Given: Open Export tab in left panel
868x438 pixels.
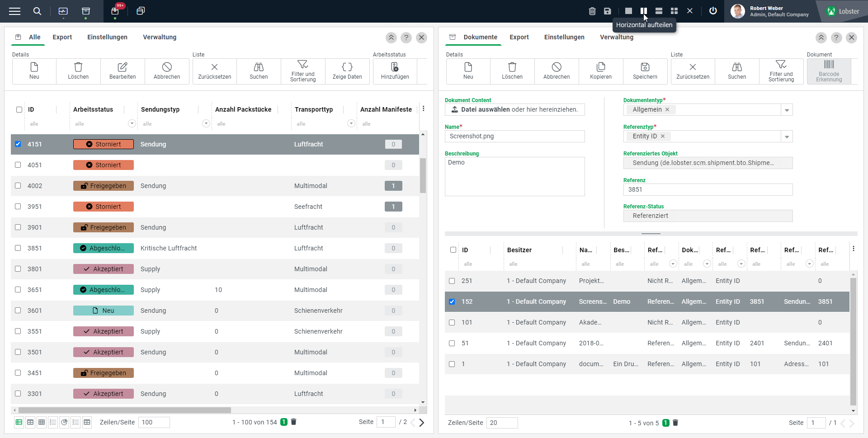Looking at the screenshot, I should tap(62, 37).
